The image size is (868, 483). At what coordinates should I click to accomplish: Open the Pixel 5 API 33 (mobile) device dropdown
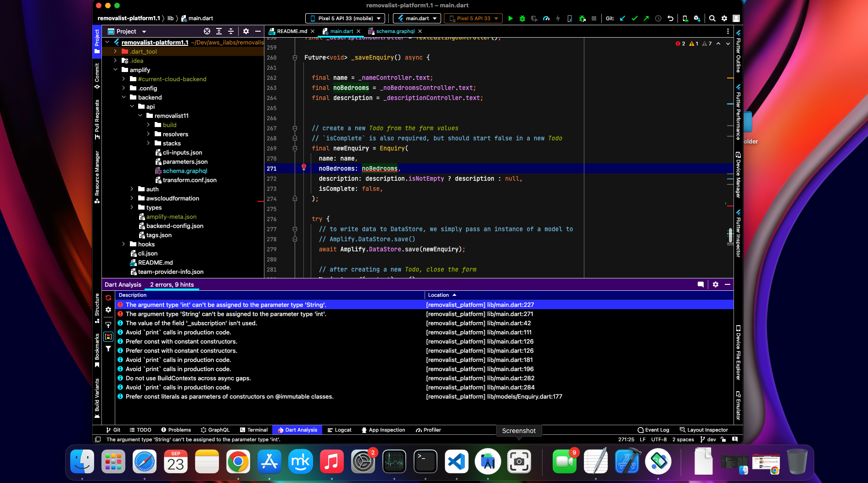coord(345,18)
